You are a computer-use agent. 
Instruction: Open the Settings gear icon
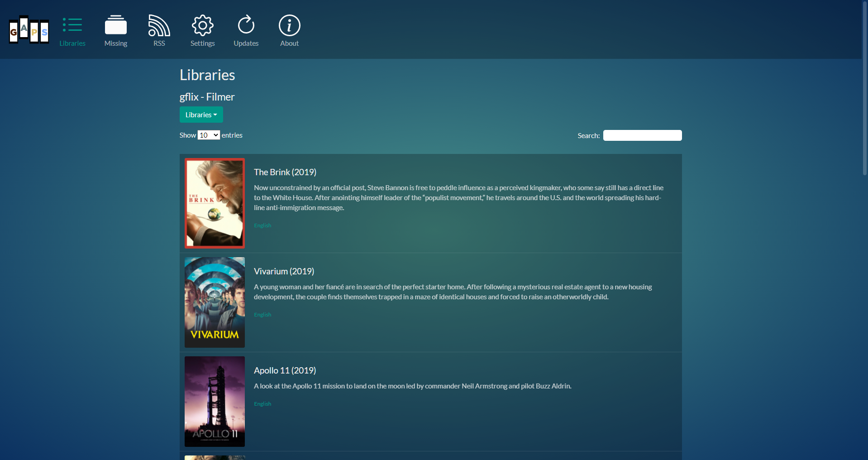point(202,25)
